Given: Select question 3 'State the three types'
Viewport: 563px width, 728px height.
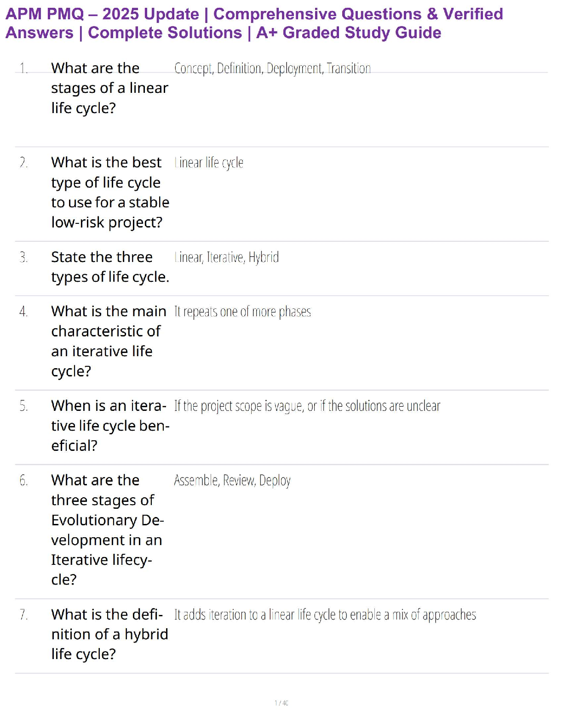Looking at the screenshot, I should tap(110, 267).
